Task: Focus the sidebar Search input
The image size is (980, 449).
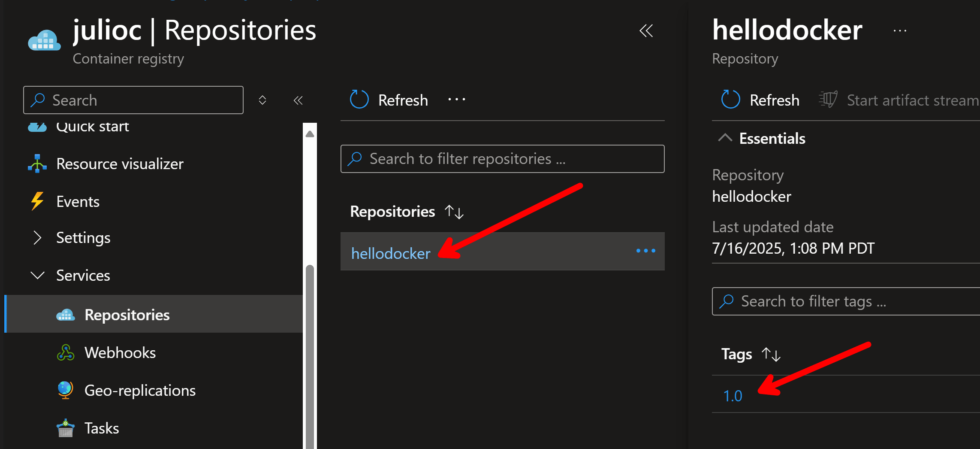Action: 133,100
